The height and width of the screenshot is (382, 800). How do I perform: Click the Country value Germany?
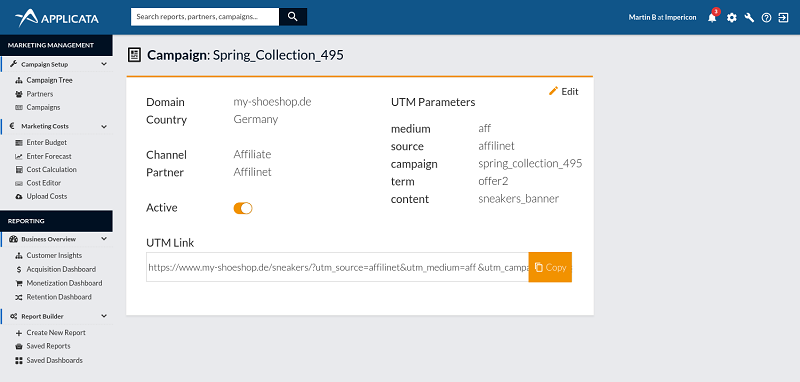click(256, 120)
